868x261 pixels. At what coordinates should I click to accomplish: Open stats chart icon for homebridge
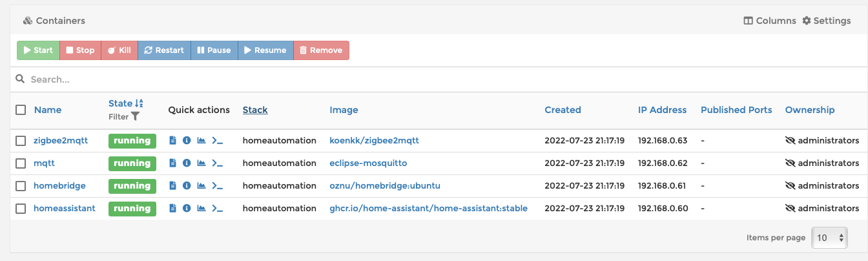201,185
